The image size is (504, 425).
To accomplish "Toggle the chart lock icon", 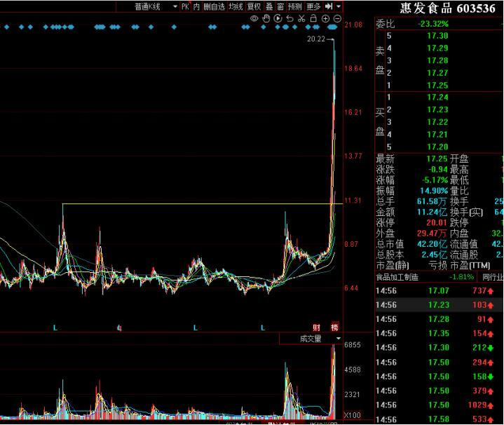I will tap(313, 18).
